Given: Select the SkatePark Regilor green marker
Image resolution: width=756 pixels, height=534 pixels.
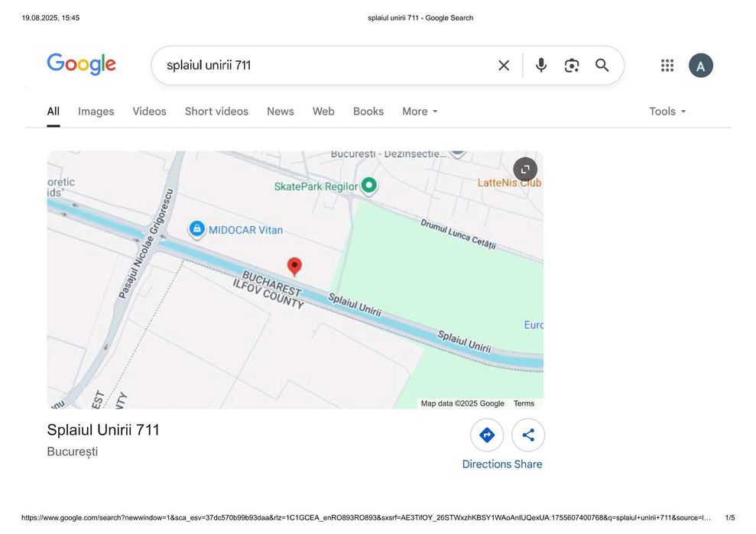Looking at the screenshot, I should coord(369,186).
